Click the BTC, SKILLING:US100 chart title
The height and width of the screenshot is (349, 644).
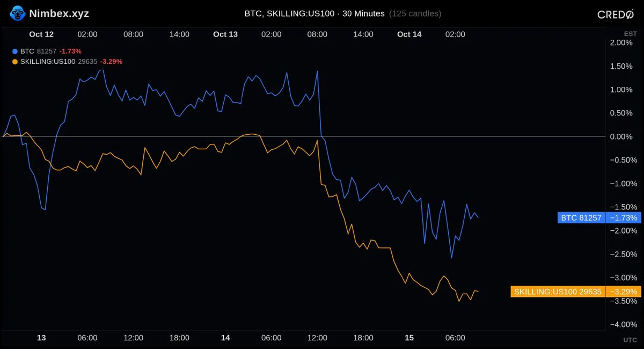click(290, 14)
